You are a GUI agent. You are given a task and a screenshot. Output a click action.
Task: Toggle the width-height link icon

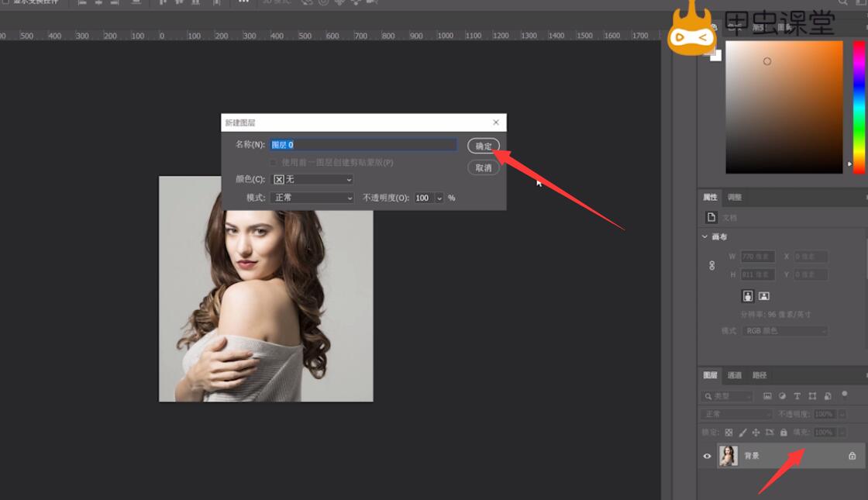[x=712, y=265]
